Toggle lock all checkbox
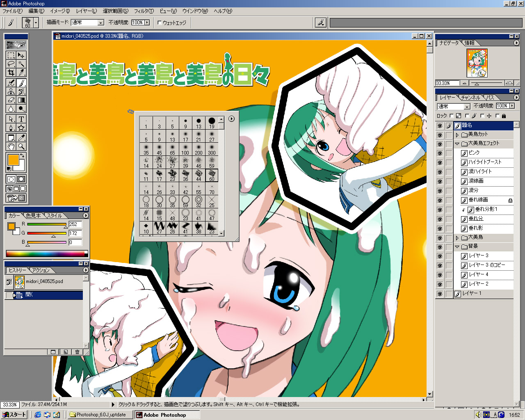The height and width of the screenshot is (420, 525). 498,116
